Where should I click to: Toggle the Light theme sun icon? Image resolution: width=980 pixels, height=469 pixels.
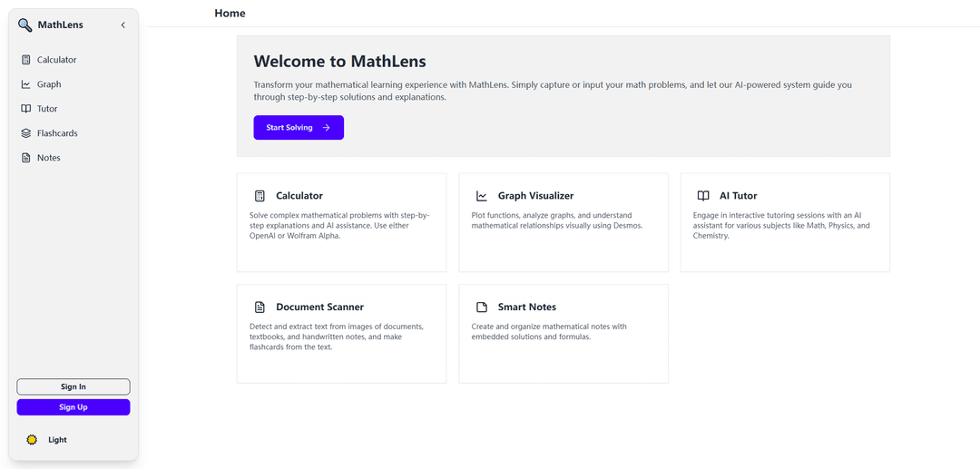tap(32, 440)
